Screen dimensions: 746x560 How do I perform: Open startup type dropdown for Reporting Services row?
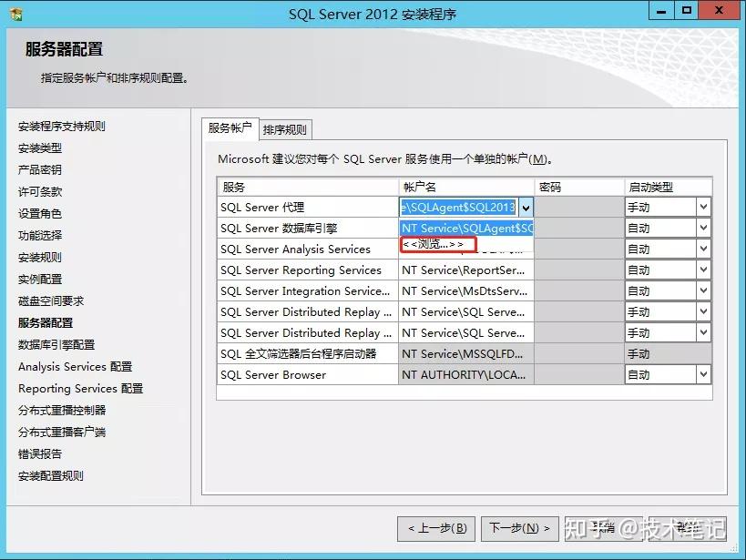pos(703,270)
